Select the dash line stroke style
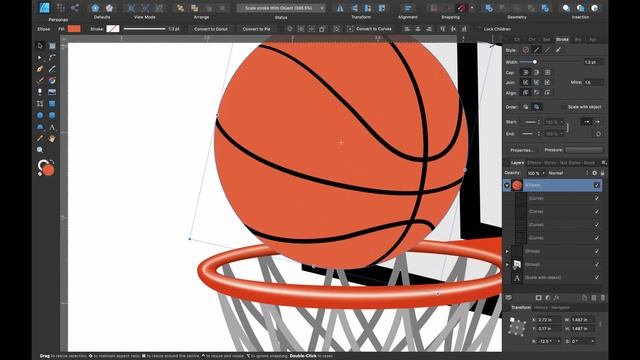The height and width of the screenshot is (360, 640). click(x=547, y=50)
